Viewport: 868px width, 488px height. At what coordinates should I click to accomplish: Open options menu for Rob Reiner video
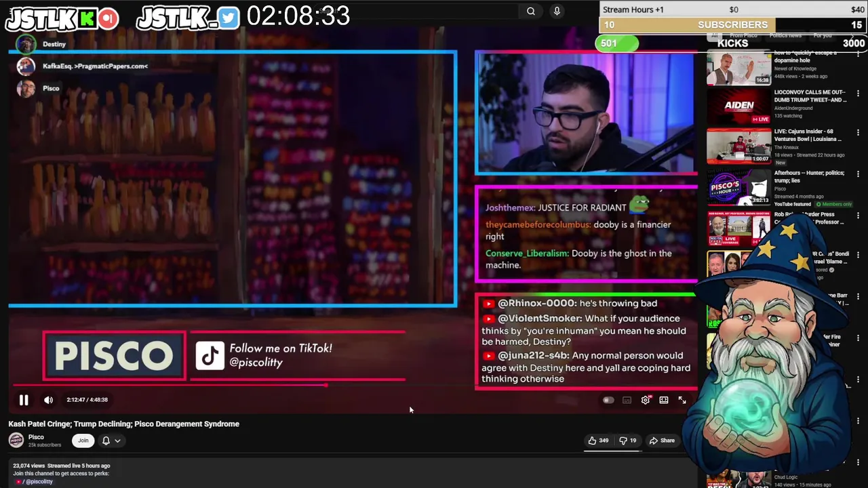858,216
